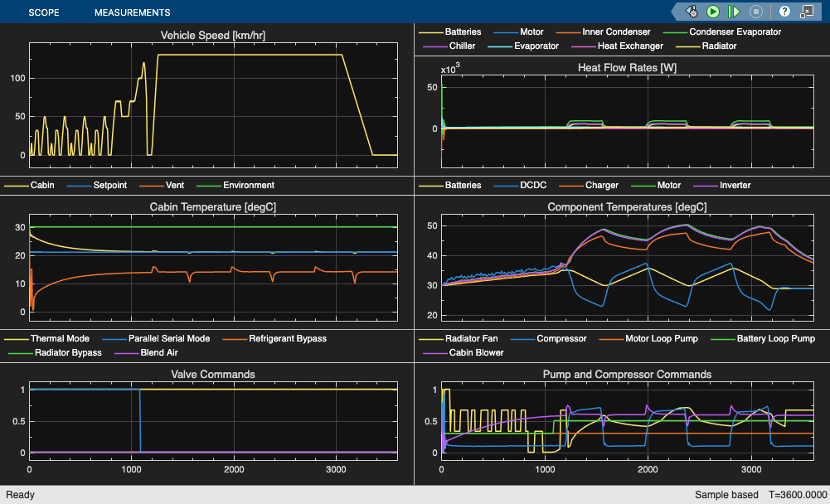Select the Valve Commands plot title
Viewport: 830px width, 504px height.
213,375
